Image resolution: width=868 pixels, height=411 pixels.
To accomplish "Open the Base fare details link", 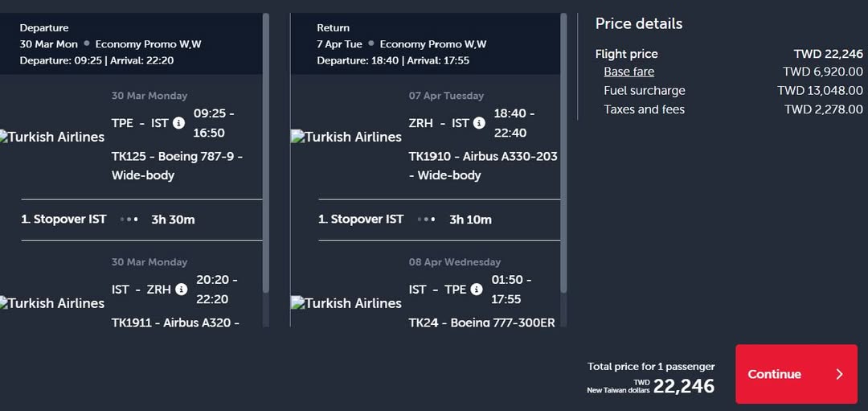I will (628, 72).
